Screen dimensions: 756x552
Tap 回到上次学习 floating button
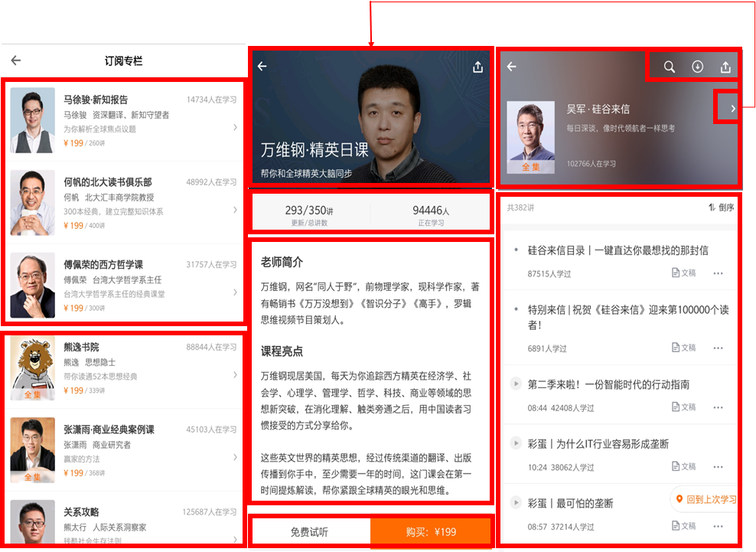[705, 499]
